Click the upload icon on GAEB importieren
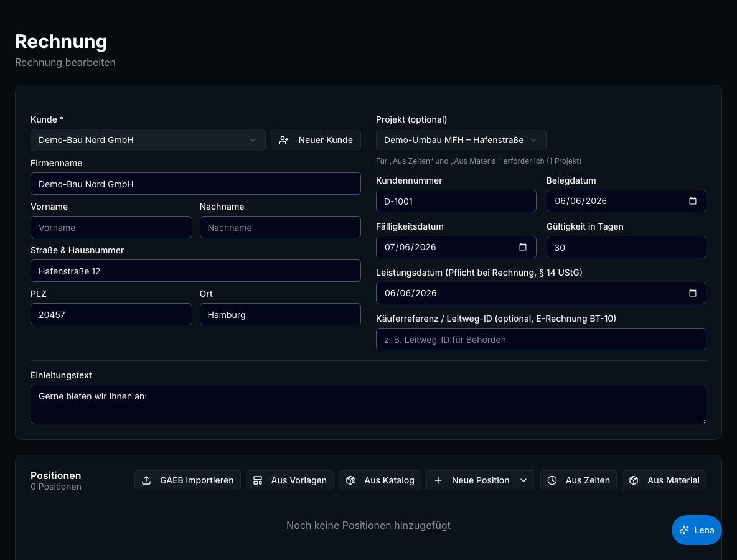The width and height of the screenshot is (737, 560). [146, 480]
